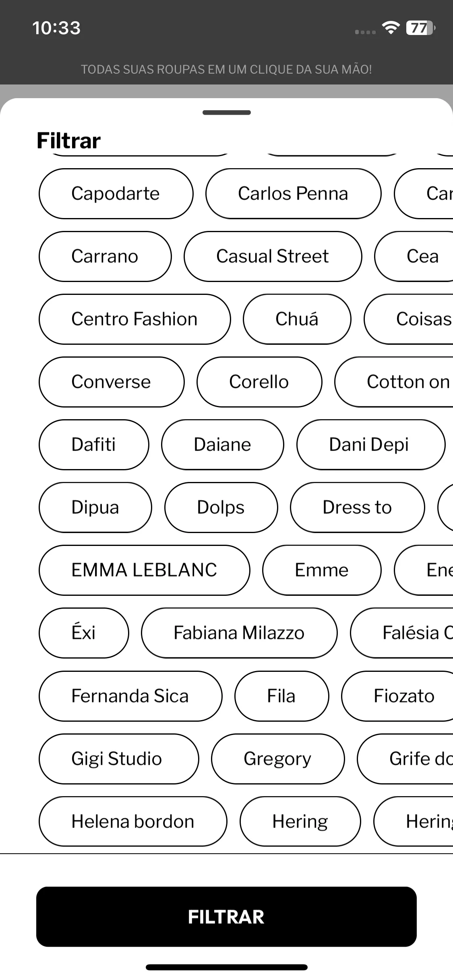
Task: Toggle the Converse brand filter
Action: tap(112, 382)
